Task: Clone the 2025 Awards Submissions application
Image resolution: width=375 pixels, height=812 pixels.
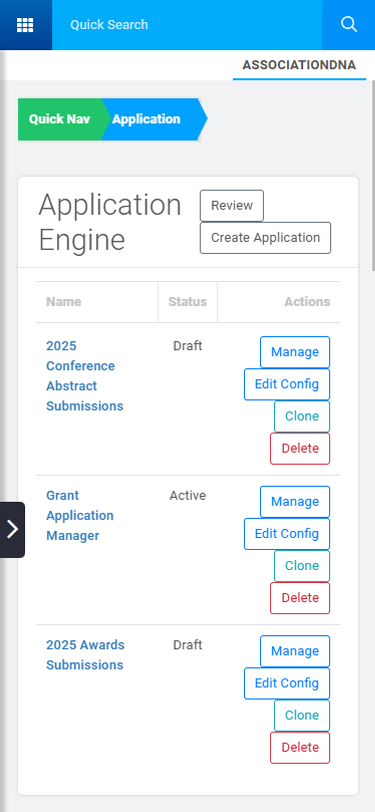Action: point(302,715)
